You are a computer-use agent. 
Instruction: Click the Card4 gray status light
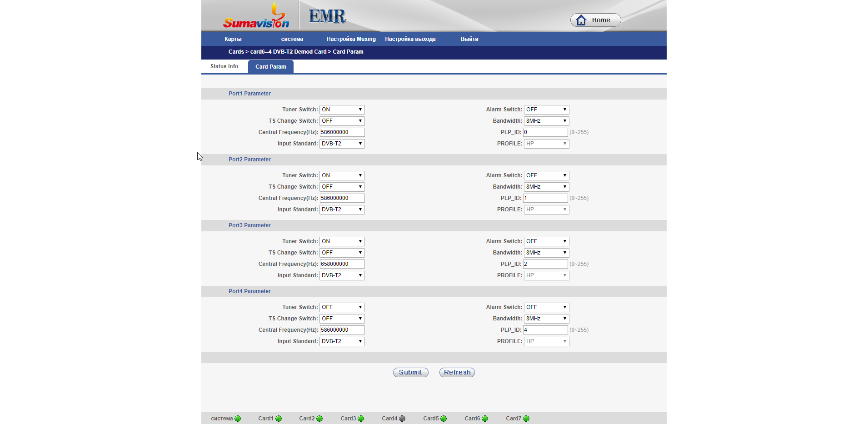tap(402, 419)
